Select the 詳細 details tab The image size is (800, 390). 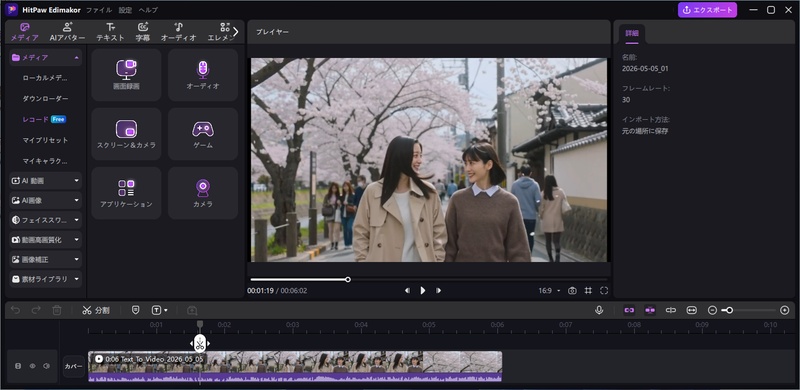(632, 33)
